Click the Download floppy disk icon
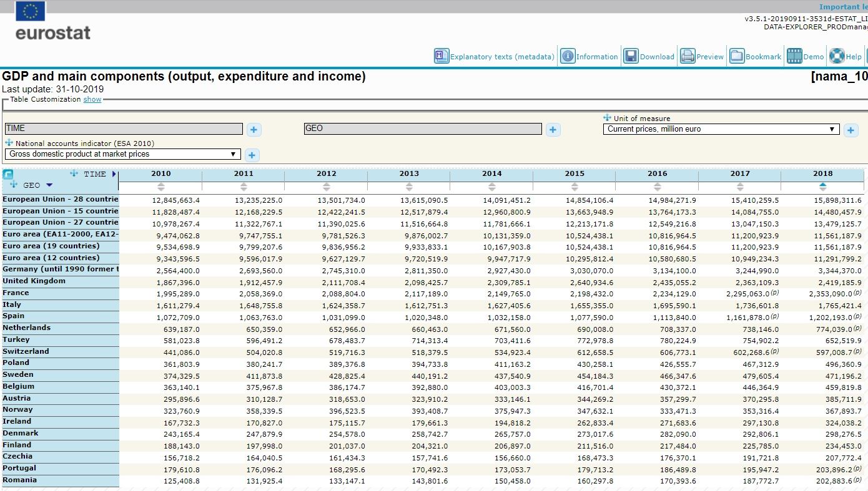This screenshot has width=868, height=491. click(631, 56)
